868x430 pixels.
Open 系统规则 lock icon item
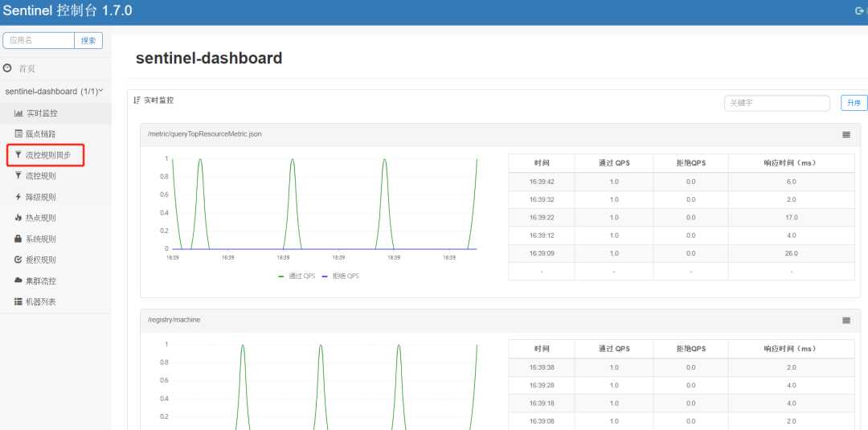click(55, 239)
